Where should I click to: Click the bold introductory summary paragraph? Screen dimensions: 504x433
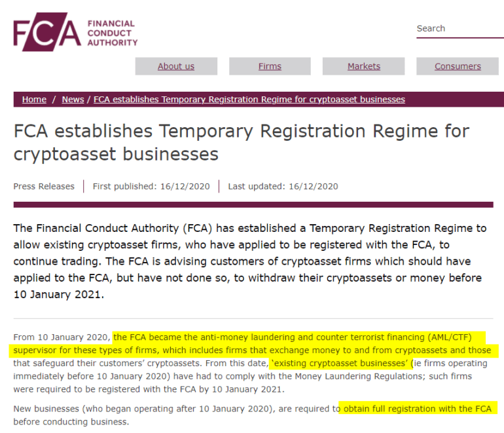[x=250, y=261]
